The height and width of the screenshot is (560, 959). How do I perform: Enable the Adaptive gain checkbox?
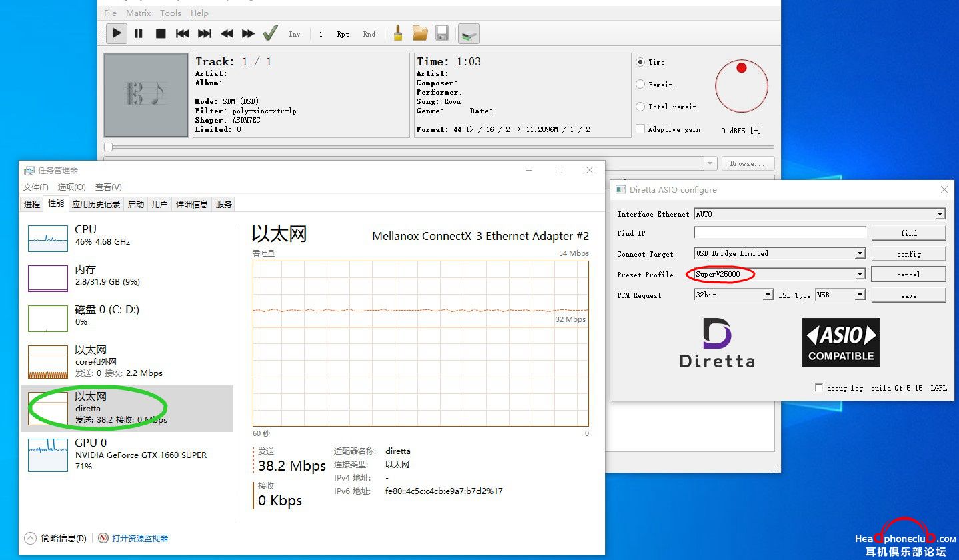coord(640,129)
